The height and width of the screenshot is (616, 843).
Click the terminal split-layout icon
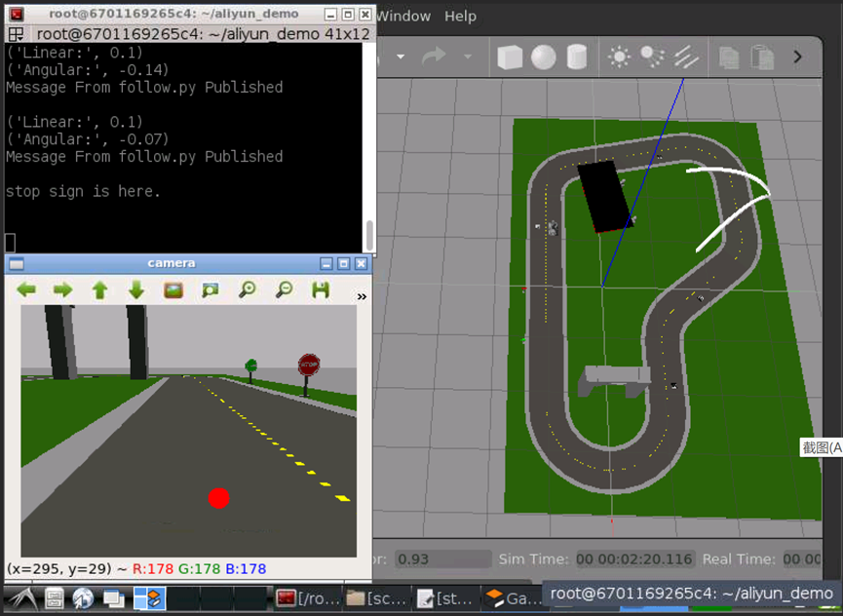[17, 35]
